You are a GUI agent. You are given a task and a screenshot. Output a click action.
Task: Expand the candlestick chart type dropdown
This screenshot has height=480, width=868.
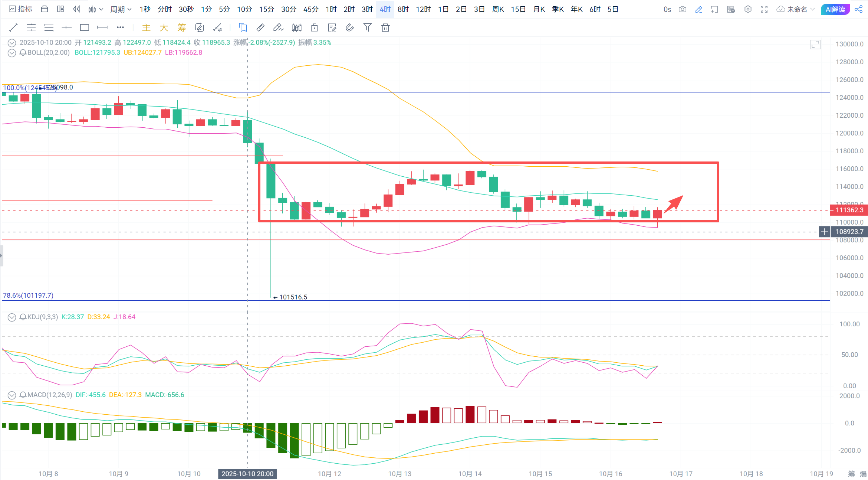click(96, 9)
